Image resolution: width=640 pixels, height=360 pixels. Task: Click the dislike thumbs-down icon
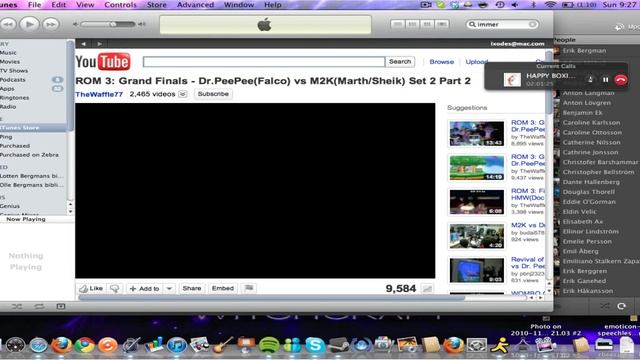(115, 289)
